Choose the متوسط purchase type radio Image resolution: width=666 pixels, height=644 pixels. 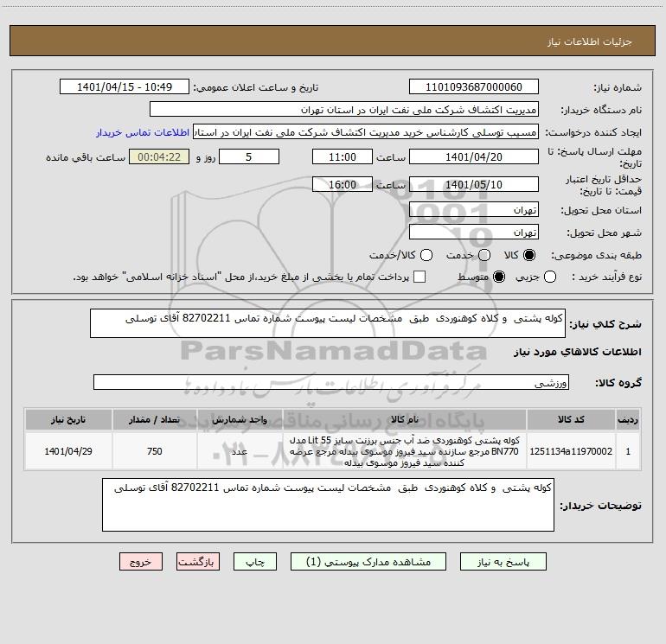(499, 277)
